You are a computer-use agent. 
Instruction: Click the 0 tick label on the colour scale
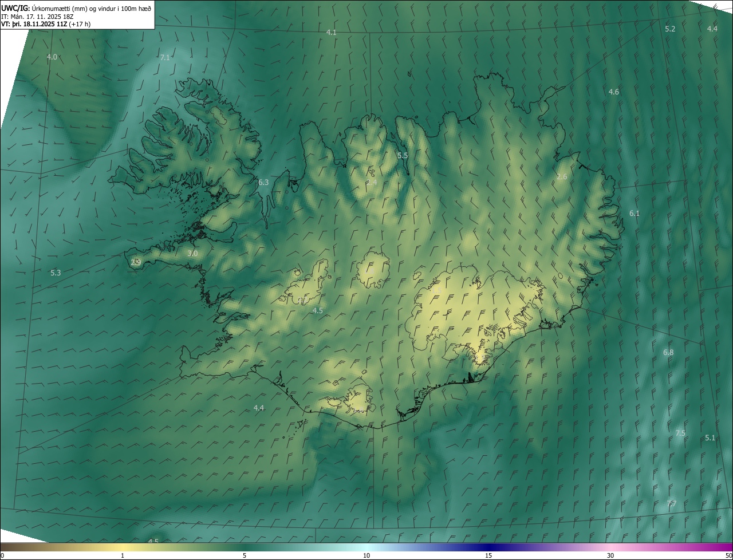[x=2, y=555]
